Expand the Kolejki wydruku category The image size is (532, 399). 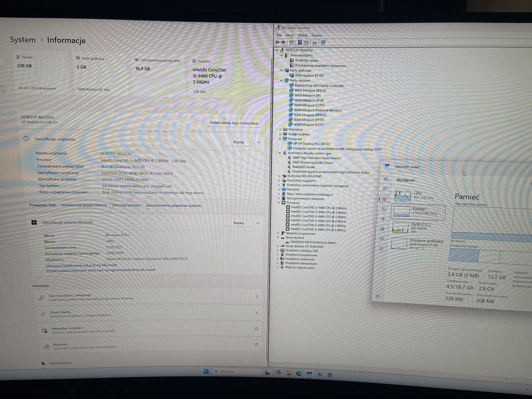coord(280,134)
